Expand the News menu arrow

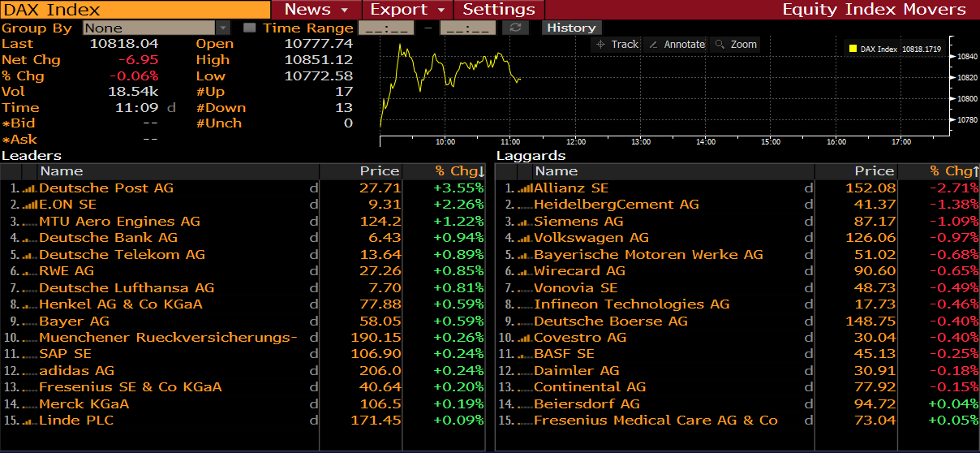345,10
